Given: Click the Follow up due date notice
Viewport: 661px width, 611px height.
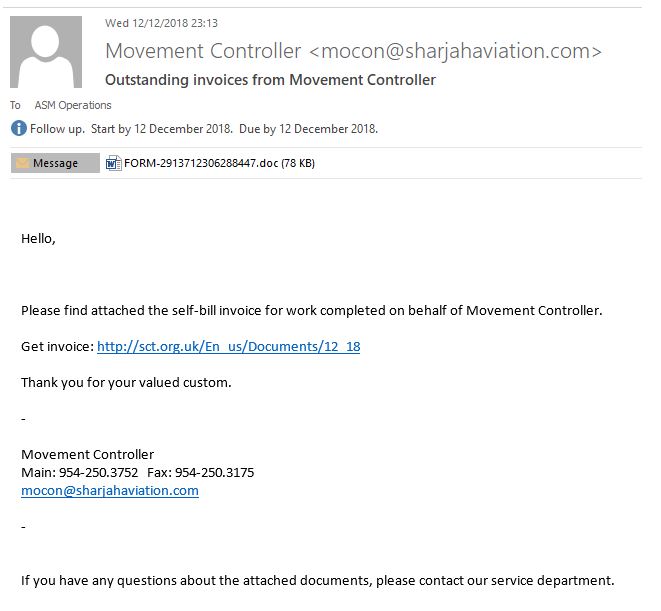Looking at the screenshot, I should pyautogui.click(x=204, y=129).
